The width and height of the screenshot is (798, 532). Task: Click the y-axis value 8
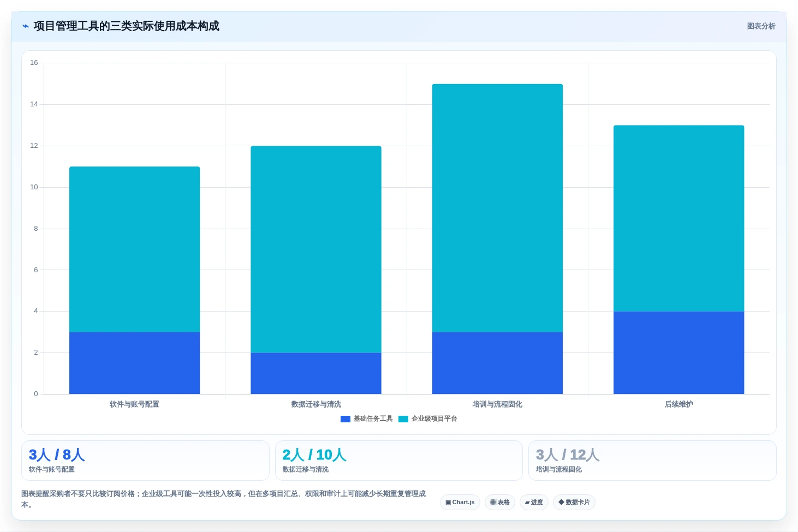coord(36,229)
